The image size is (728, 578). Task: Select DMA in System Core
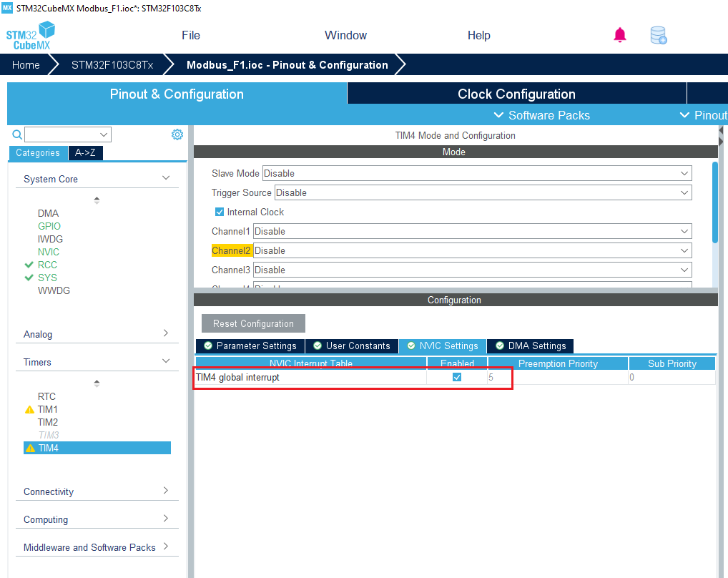pos(49,213)
